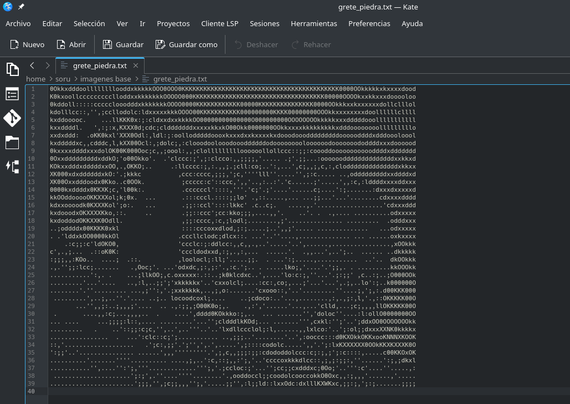Open the filesystem browser panel

12,143
